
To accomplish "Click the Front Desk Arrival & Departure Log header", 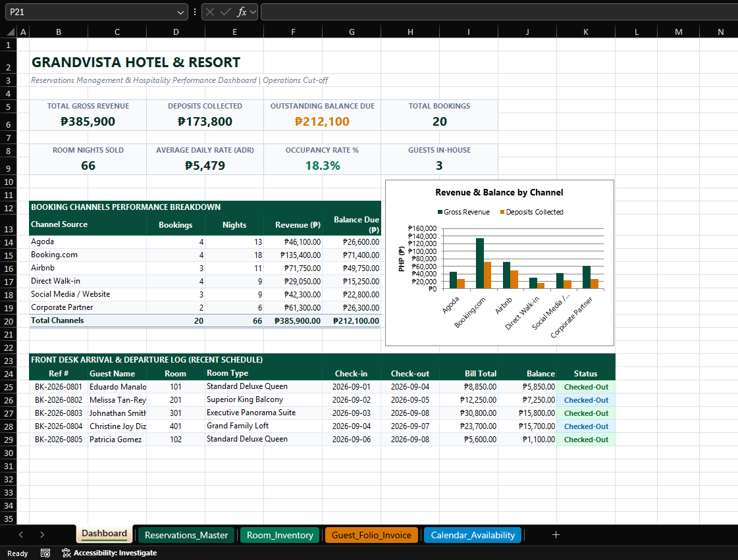I will (x=322, y=360).
